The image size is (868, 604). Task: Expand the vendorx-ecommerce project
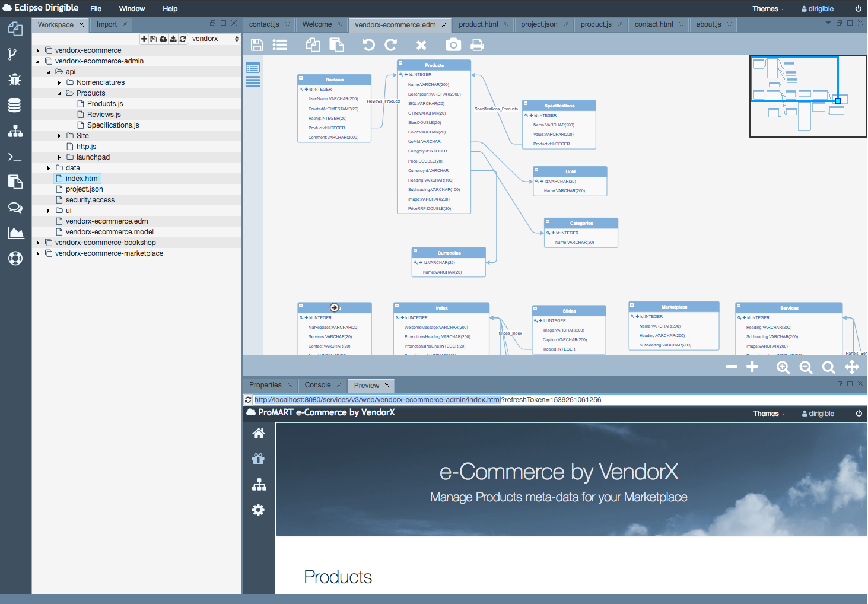[x=38, y=50]
